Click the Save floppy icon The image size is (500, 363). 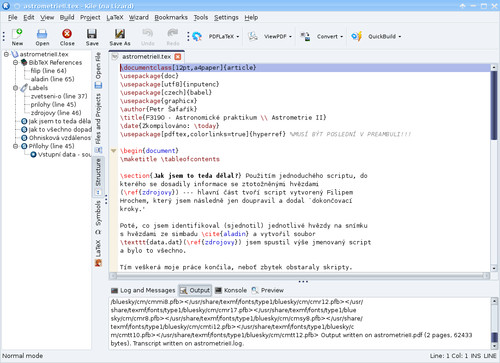click(92, 34)
